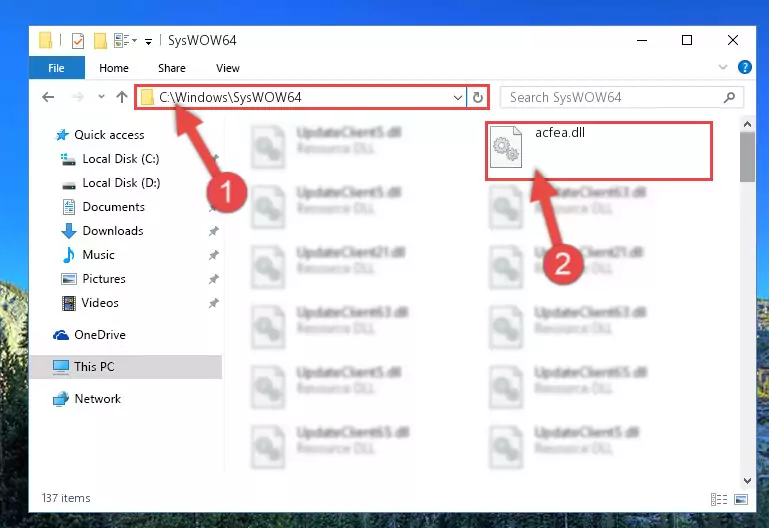Click the Properties quick access toolbar icon
The width and height of the screenshot is (769, 528).
[77, 41]
